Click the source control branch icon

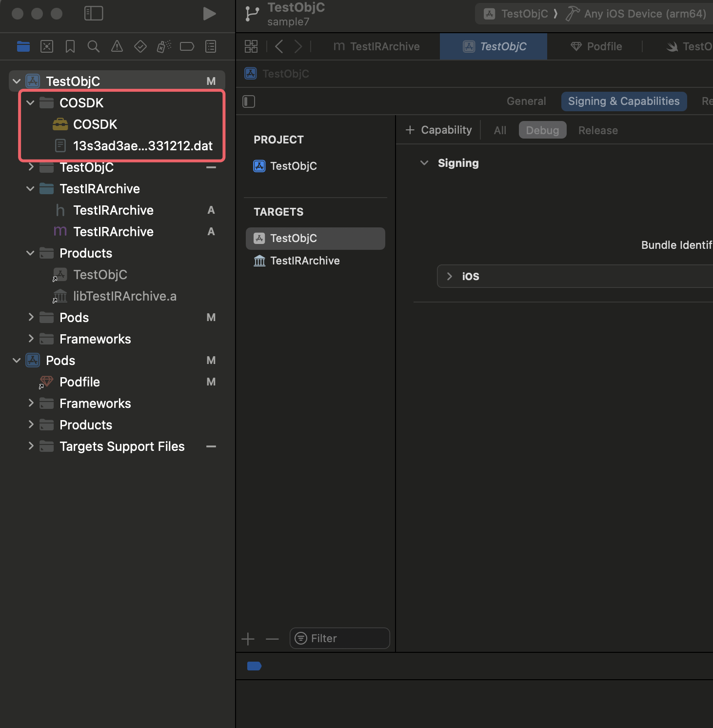[252, 14]
